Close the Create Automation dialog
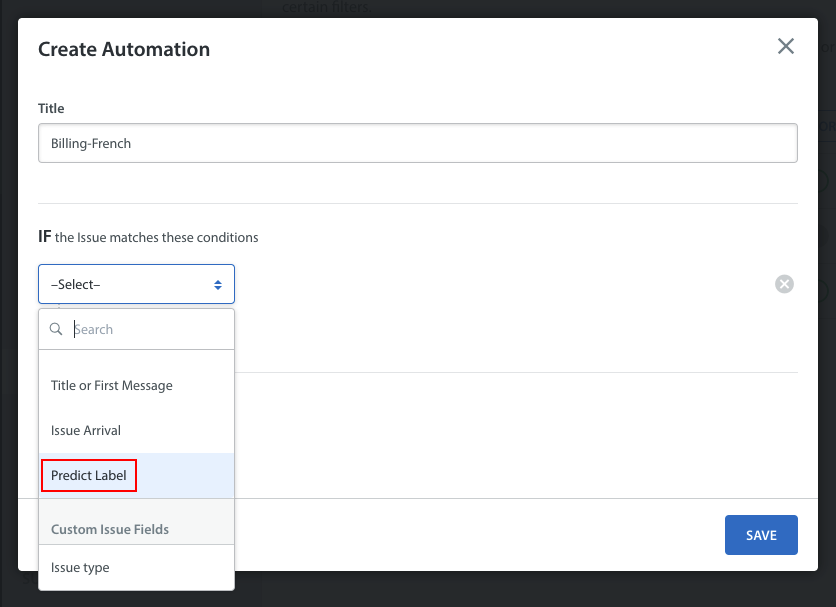 [x=786, y=47]
